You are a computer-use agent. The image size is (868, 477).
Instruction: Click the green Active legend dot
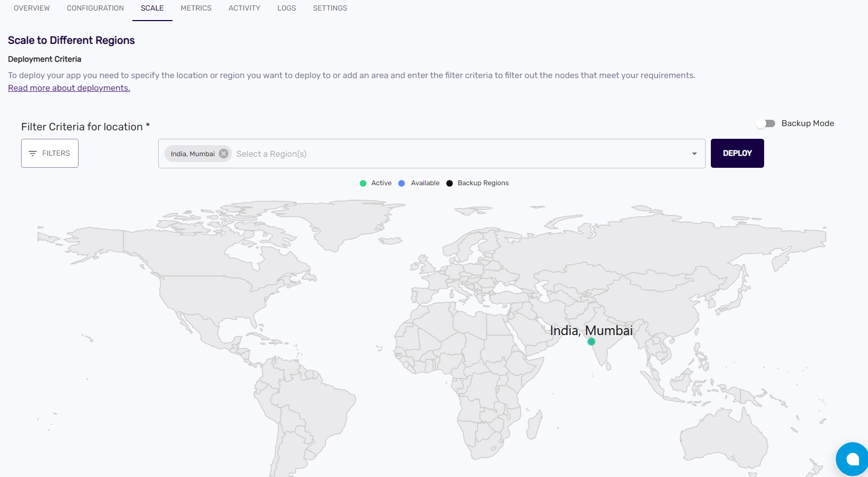coord(363,183)
